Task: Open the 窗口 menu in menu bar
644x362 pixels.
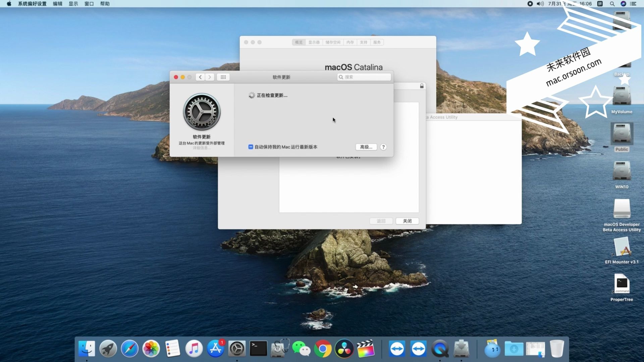Action: pos(89,4)
